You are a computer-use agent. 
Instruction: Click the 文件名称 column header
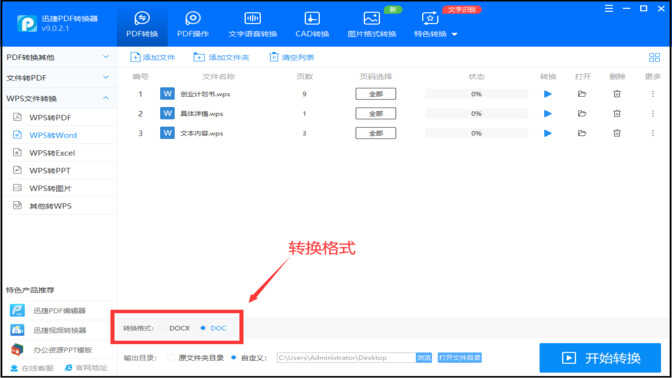[219, 77]
